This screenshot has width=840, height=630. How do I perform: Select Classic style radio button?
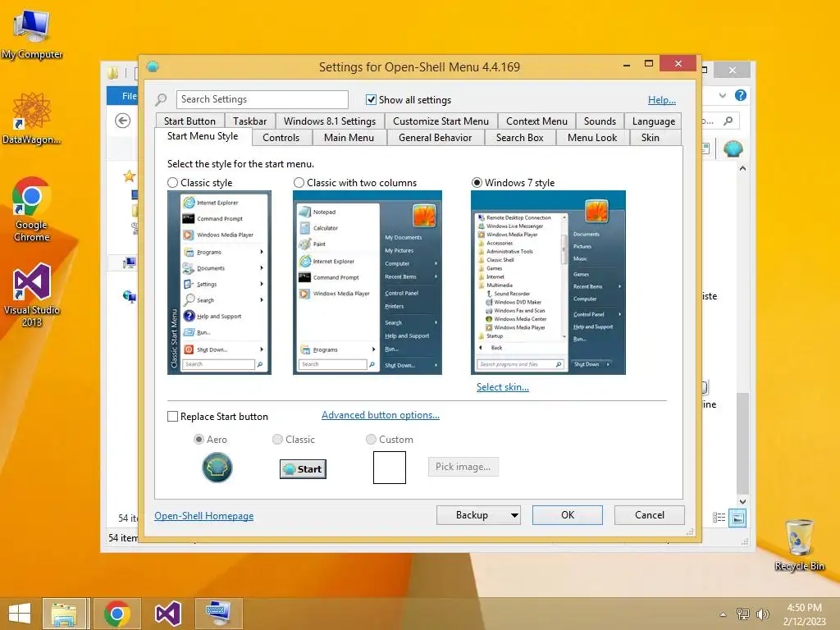coord(172,183)
